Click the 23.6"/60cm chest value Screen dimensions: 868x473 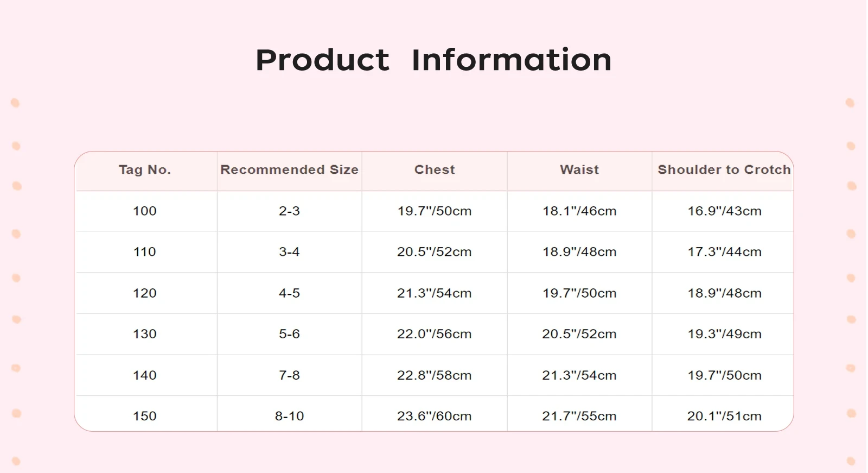coord(434,416)
